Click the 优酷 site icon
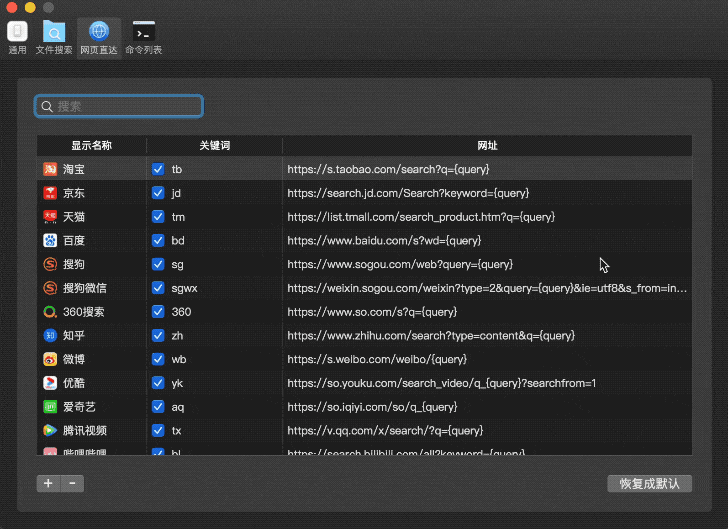Image resolution: width=728 pixels, height=529 pixels. 50,383
